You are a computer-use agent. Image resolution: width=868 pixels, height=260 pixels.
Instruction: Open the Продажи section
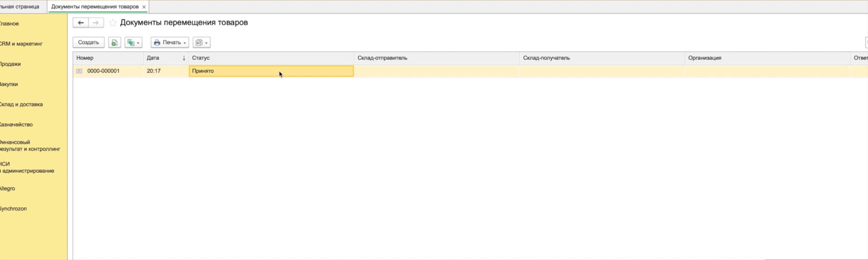coord(10,64)
